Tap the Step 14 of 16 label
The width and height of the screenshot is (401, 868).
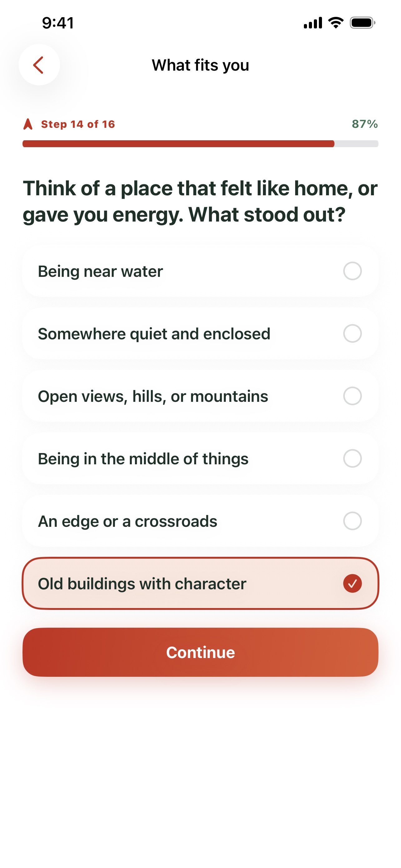pos(78,124)
